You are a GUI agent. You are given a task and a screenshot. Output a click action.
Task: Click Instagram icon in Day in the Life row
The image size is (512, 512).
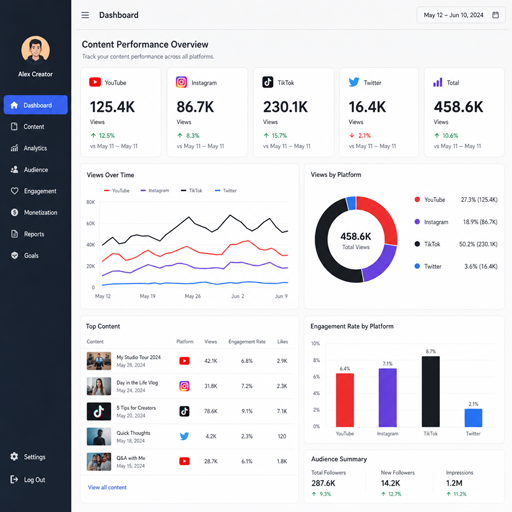tap(184, 386)
